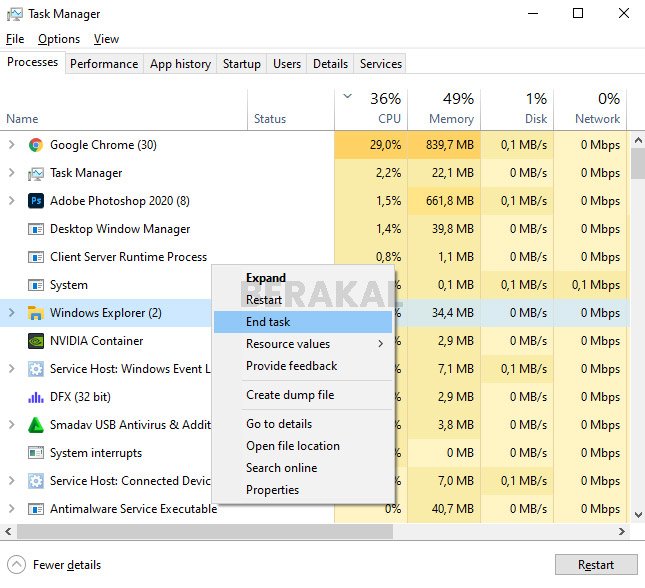Expand the Google Chrome (30) process group
The height and width of the screenshot is (588, 645).
pos(12,145)
